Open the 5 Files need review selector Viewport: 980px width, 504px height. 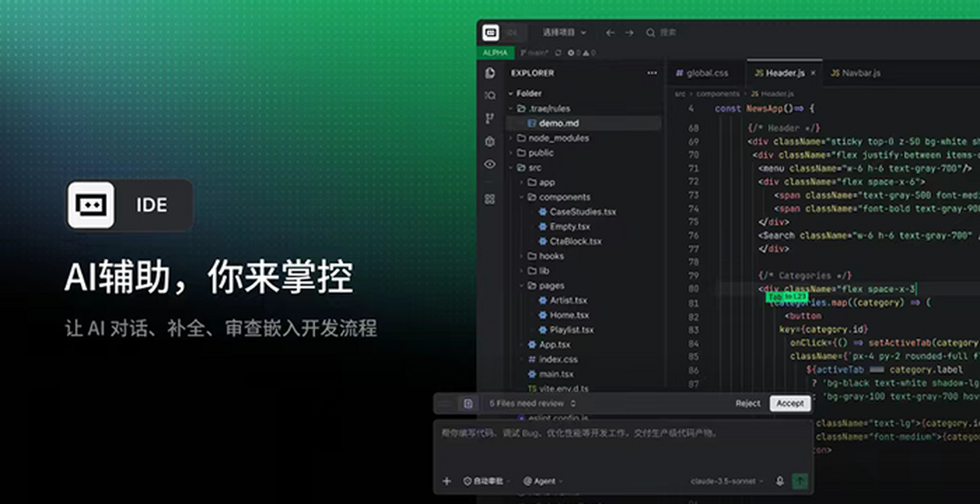[x=532, y=404]
